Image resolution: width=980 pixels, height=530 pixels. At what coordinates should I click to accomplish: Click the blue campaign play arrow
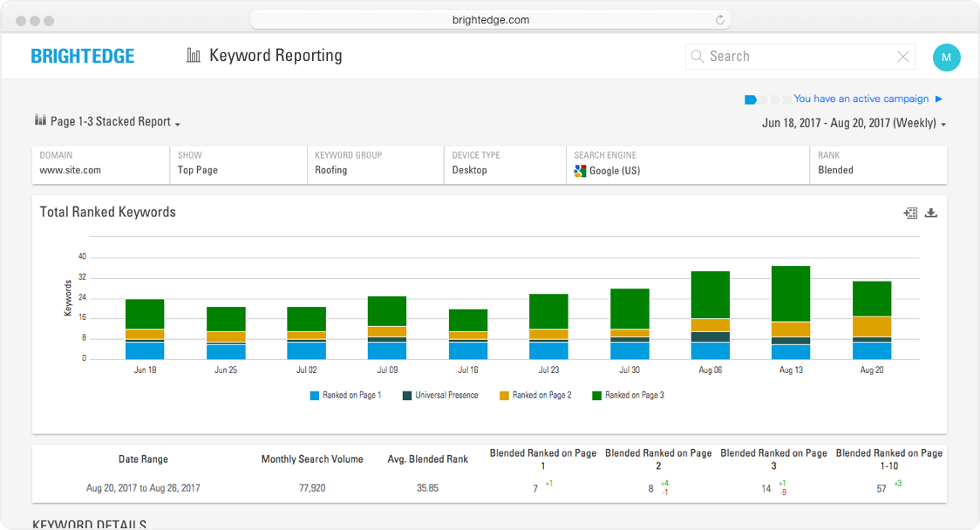pyautogui.click(x=939, y=99)
